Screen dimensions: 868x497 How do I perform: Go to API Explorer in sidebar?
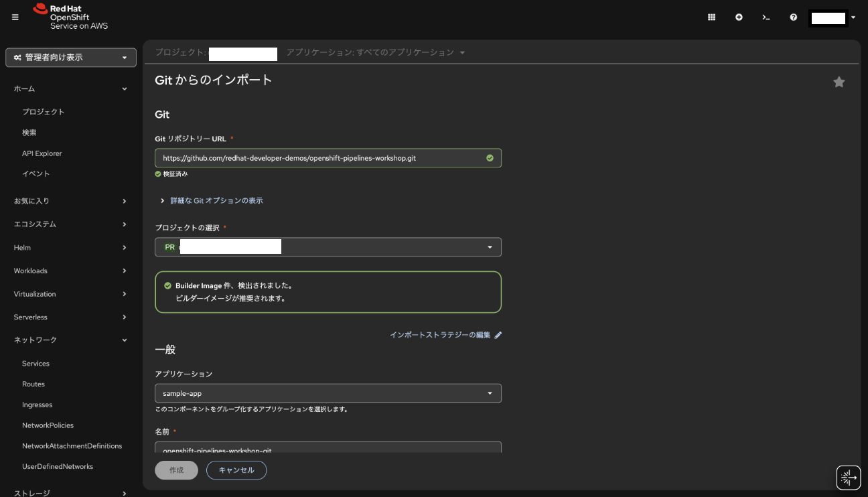[x=42, y=153]
